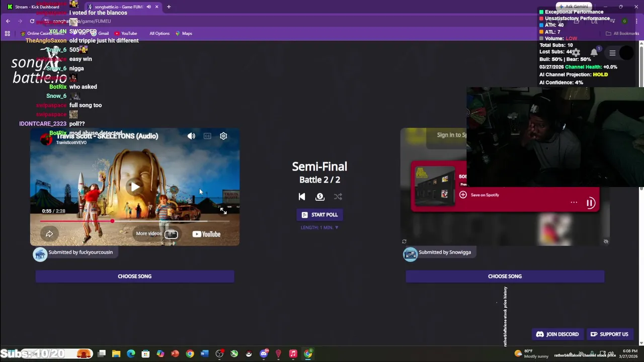
Task: Open the YouTube bookmark
Action: [x=126, y=33]
